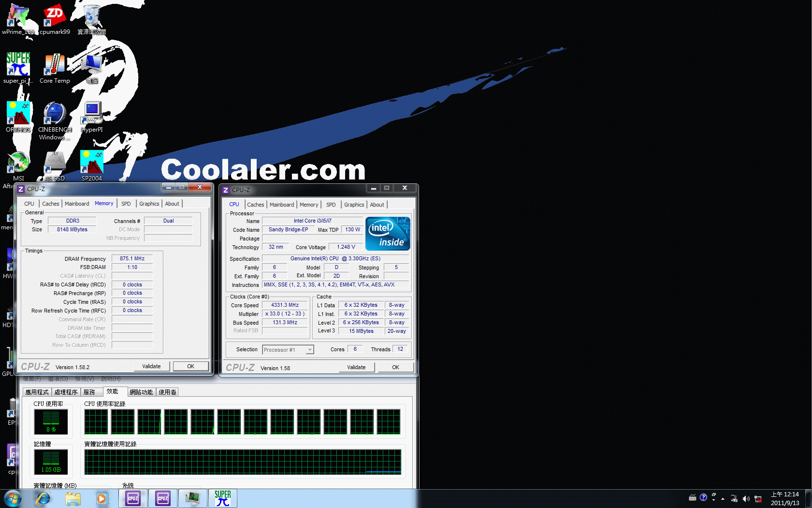Click the memory Size 8148 MBytes field
This screenshot has width=812, height=508.
click(x=72, y=230)
